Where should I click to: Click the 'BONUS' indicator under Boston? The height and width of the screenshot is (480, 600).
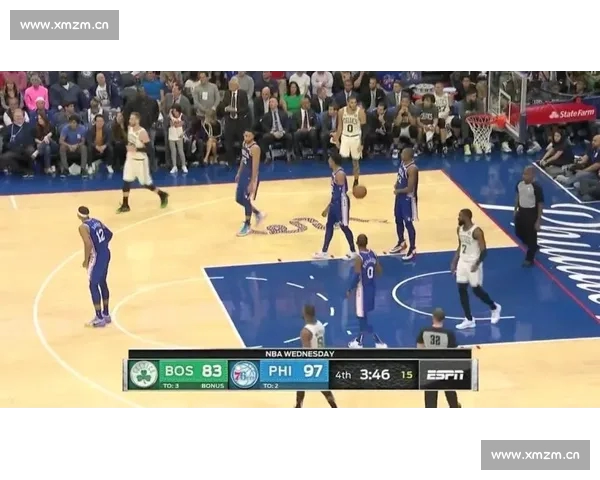213,385
